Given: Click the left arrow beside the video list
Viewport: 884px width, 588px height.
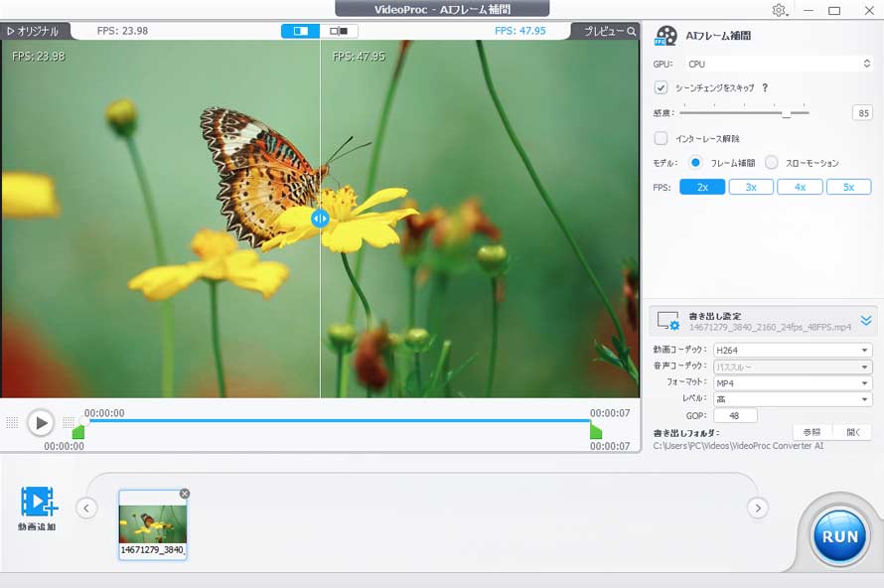Looking at the screenshot, I should tap(86, 508).
